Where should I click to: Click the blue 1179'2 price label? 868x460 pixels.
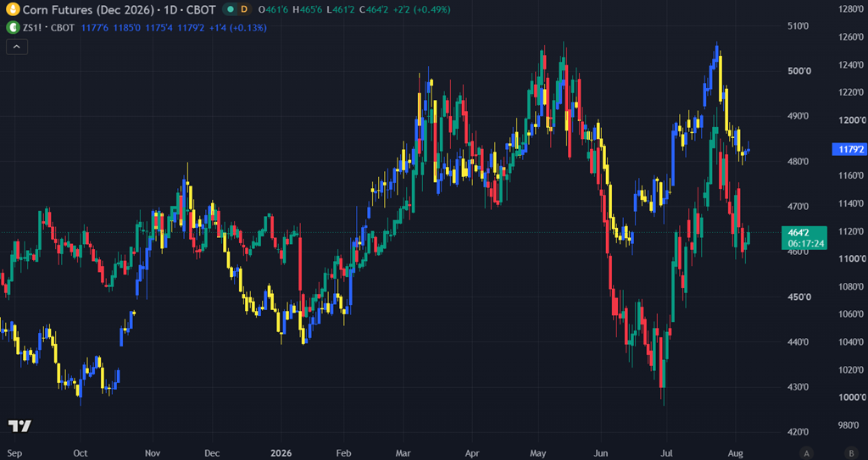(849, 149)
